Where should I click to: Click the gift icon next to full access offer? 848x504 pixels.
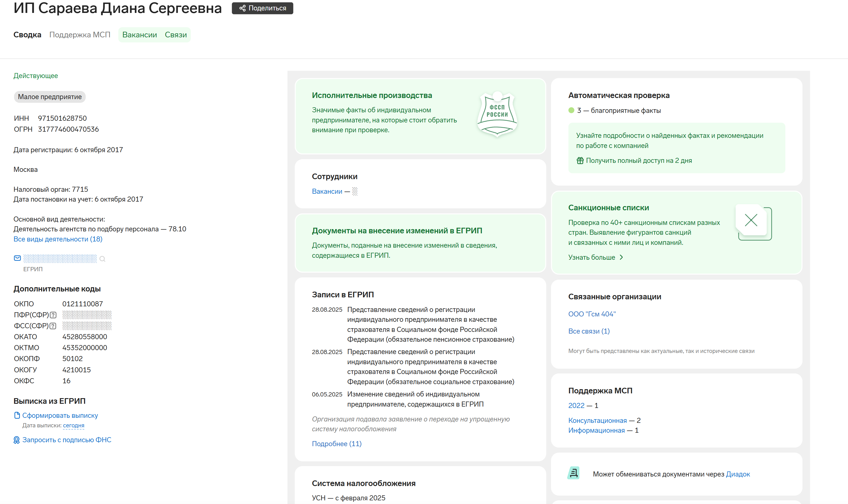coord(580,161)
